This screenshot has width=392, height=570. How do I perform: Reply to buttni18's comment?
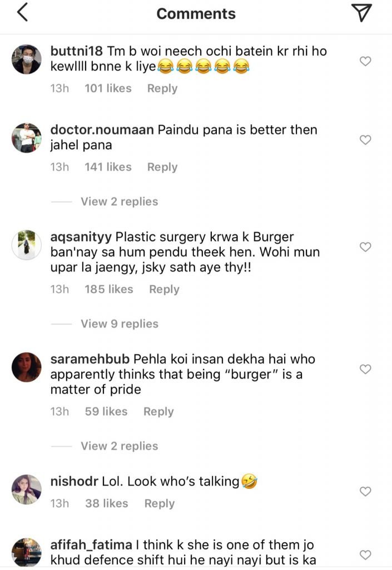tap(162, 89)
